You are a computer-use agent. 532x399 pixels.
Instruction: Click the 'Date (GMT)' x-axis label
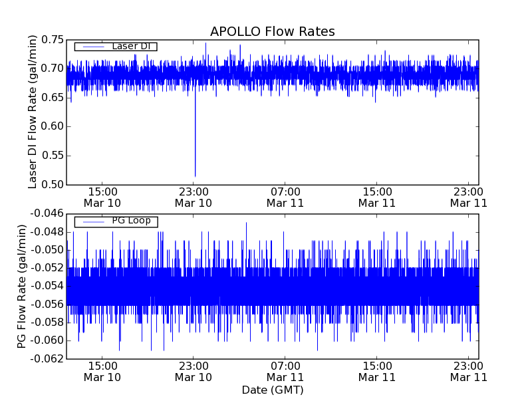pos(272,390)
